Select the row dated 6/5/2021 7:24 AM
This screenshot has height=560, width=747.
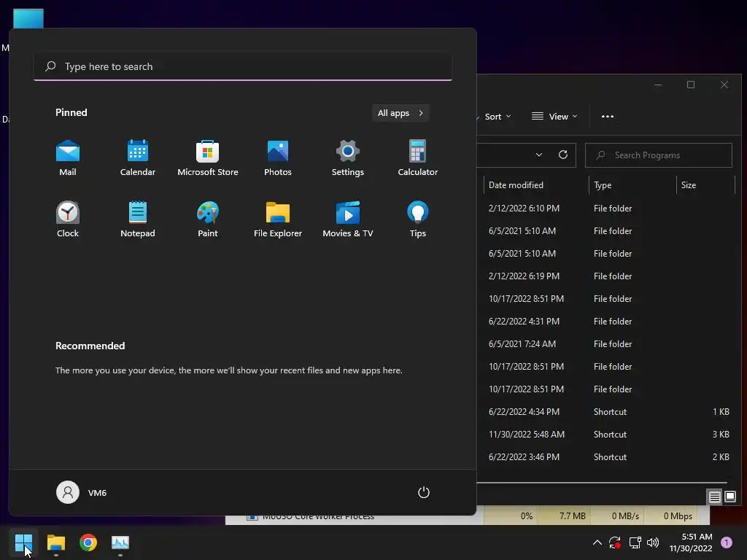[x=606, y=344]
